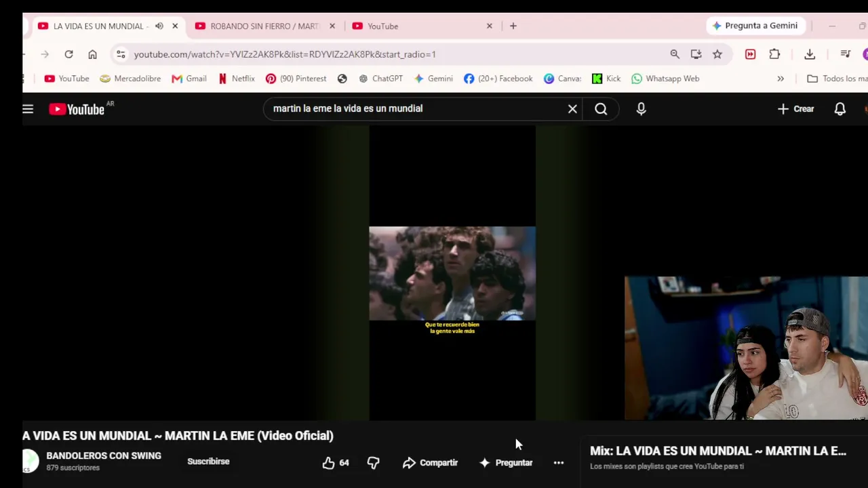The image size is (868, 488).
Task: Open the browser downloads icon
Action: 810,54
